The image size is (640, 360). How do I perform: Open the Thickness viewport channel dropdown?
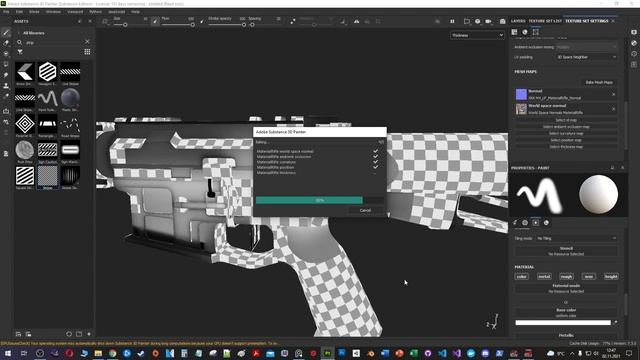click(477, 36)
